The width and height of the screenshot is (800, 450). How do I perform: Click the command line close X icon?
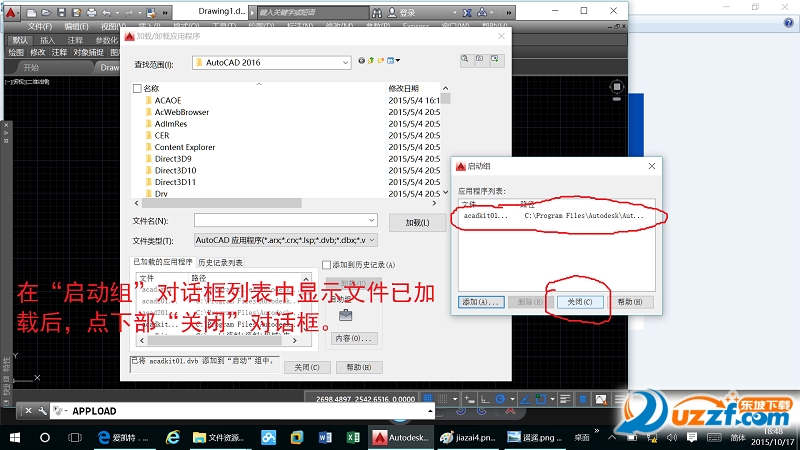pyautogui.click(x=29, y=411)
